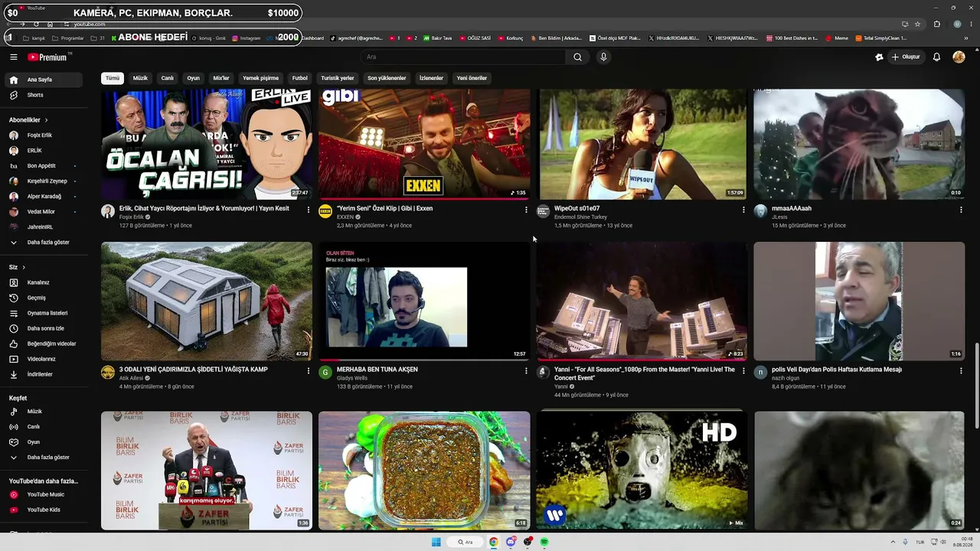Open the Endemol Shine Turkey channel link
The width and height of the screenshot is (980, 551).
(x=580, y=217)
